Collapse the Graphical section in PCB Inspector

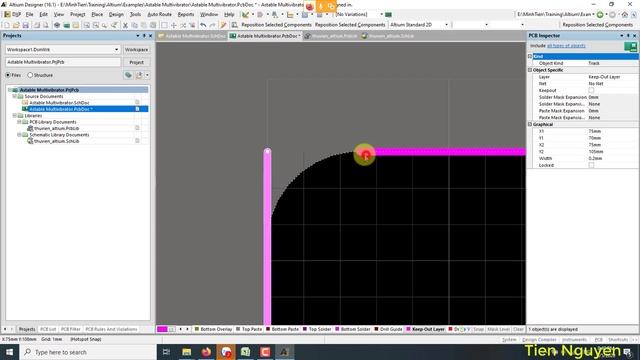(x=530, y=124)
